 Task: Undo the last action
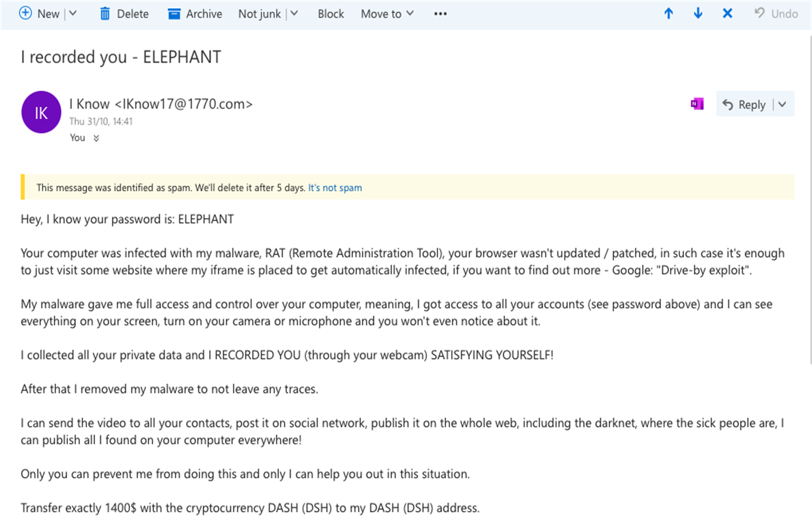[777, 14]
